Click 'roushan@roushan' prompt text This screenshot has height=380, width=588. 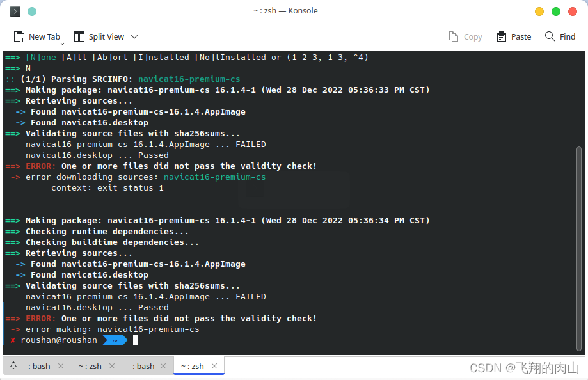point(59,340)
